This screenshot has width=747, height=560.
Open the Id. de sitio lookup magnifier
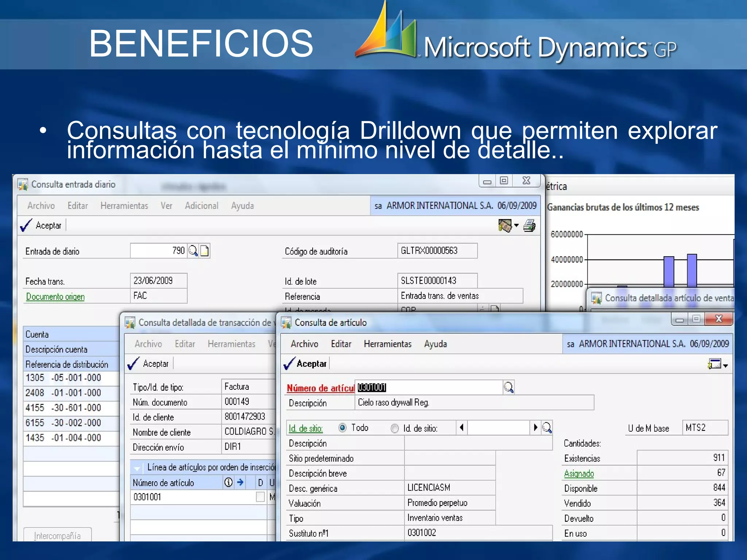click(547, 428)
